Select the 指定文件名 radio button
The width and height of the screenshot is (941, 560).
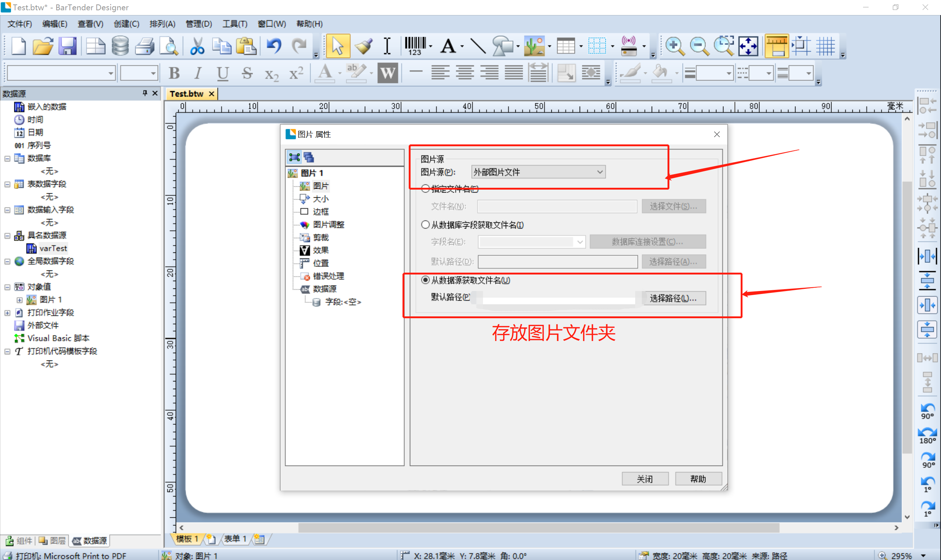pos(426,189)
